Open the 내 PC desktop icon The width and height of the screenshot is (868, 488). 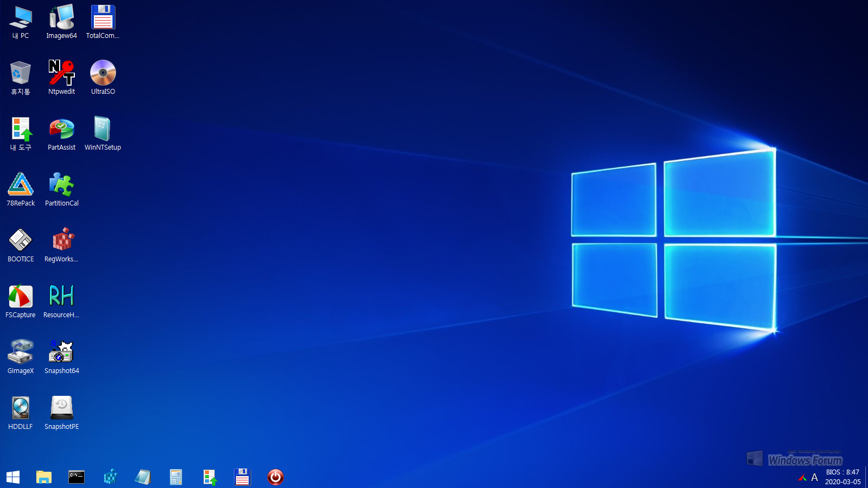(21, 23)
